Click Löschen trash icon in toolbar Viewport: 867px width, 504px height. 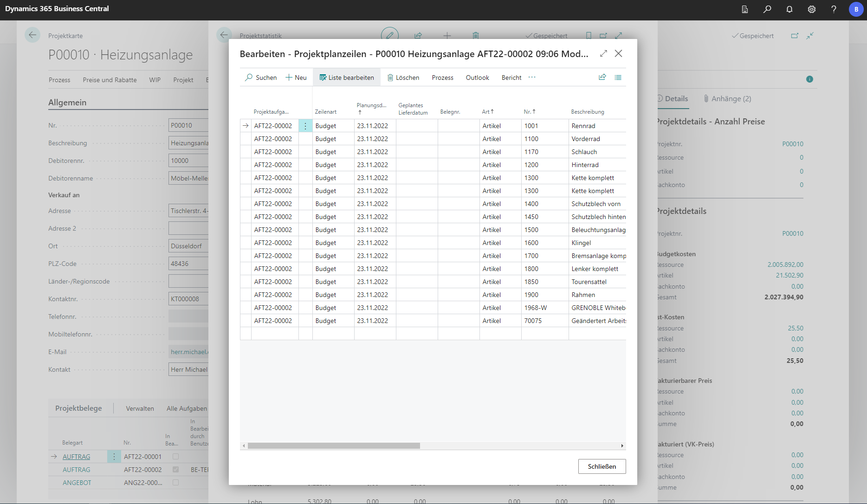390,78
